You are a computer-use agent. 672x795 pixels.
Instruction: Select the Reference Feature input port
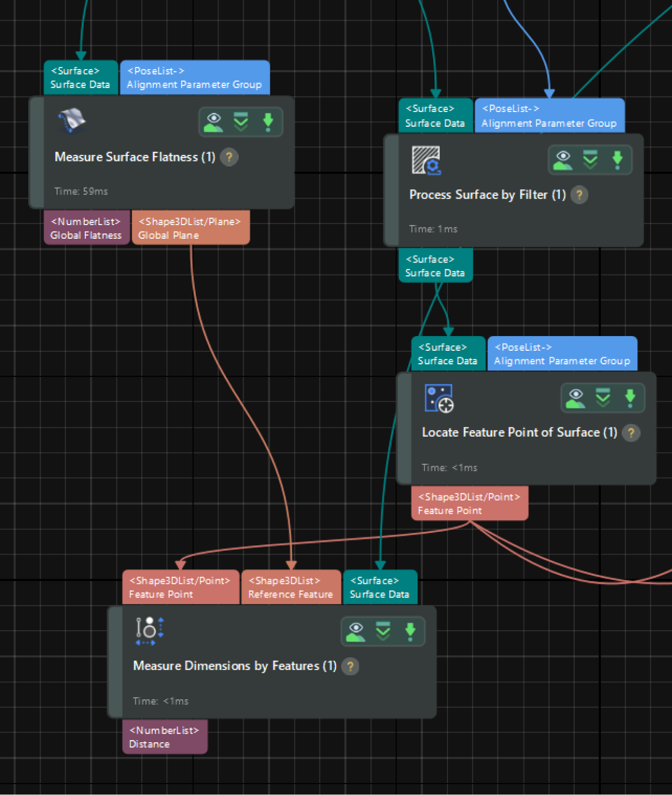click(x=291, y=587)
